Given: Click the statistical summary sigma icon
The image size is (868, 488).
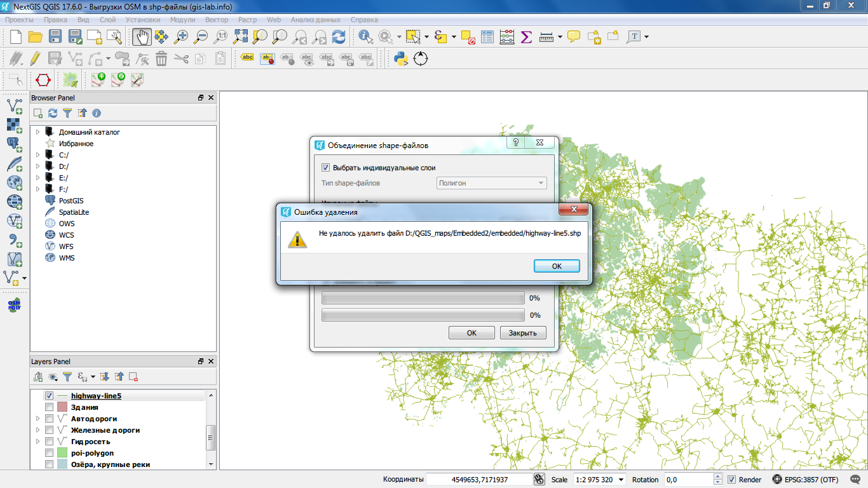Looking at the screenshot, I should point(526,37).
